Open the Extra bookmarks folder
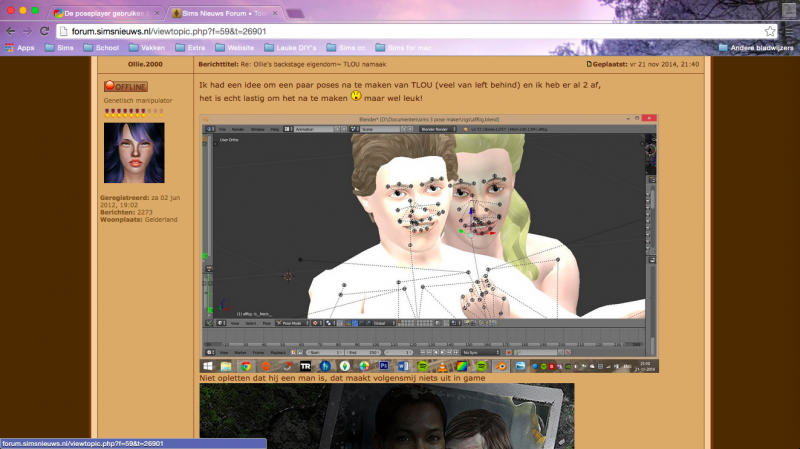This screenshot has height=449, width=800. click(190, 47)
